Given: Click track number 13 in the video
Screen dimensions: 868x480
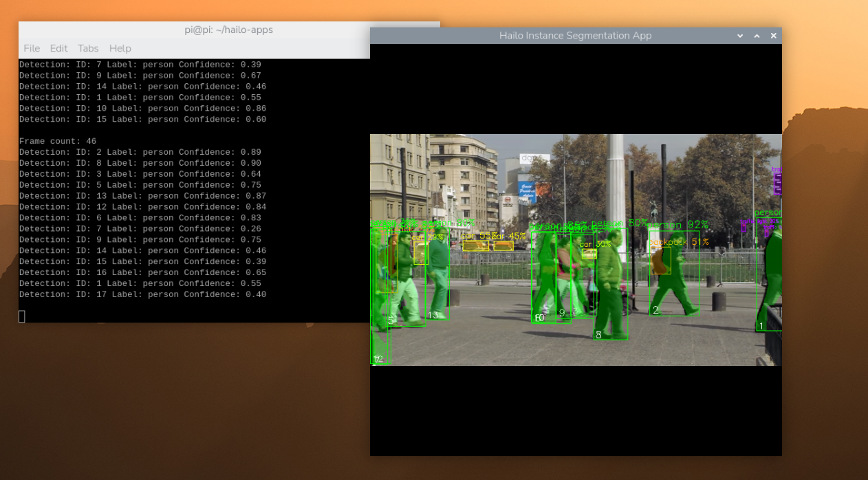Looking at the screenshot, I should [x=433, y=316].
